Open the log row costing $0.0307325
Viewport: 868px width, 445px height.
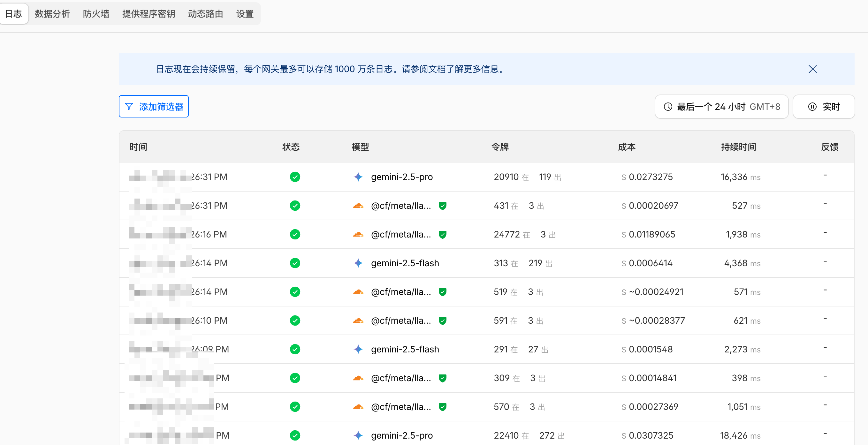tap(650, 435)
